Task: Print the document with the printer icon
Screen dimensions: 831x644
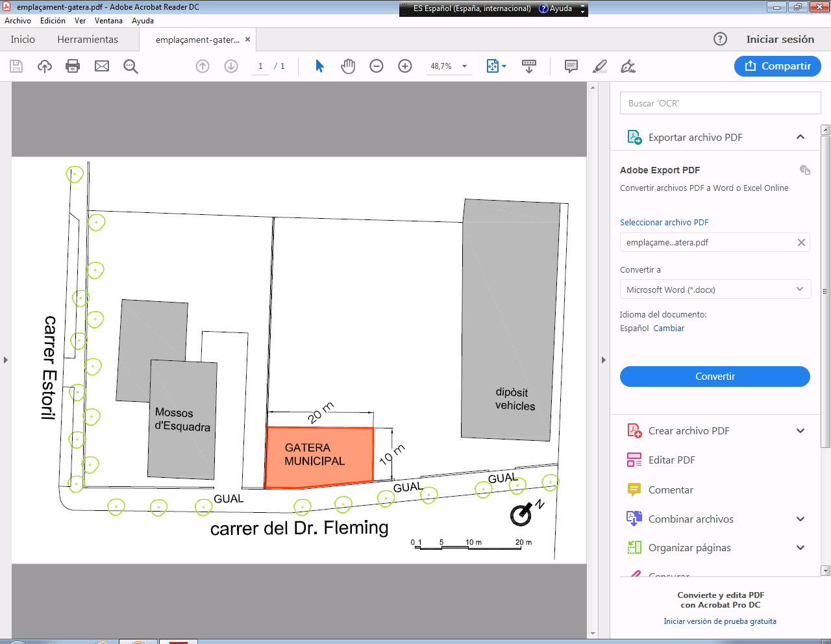Action: tap(73, 66)
